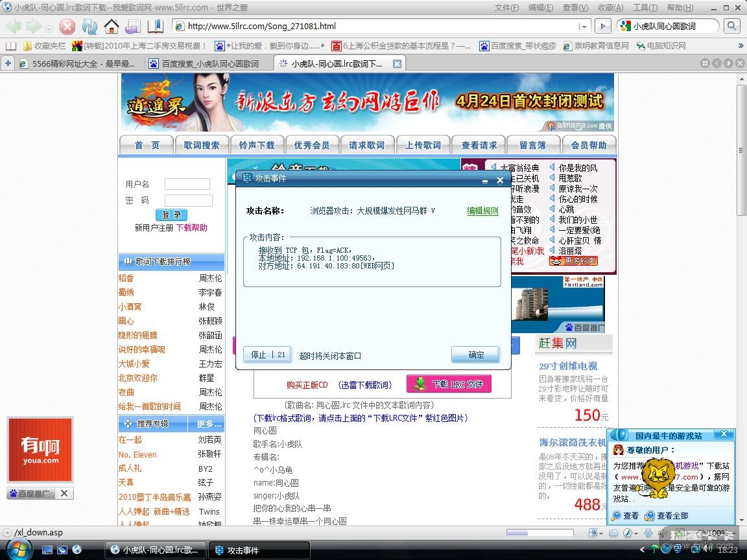Click the firewall shield tray icon
Viewport: 747px width, 560px height.
[678, 549]
